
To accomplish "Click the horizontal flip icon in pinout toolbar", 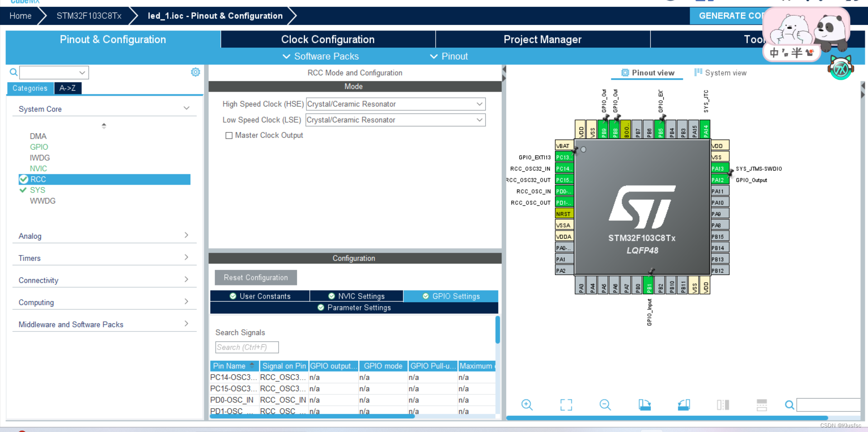I will click(723, 405).
